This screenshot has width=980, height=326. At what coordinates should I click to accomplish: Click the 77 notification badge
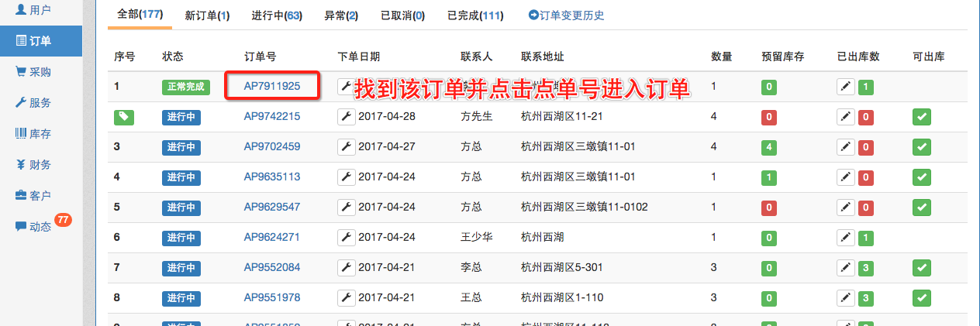coord(63,220)
